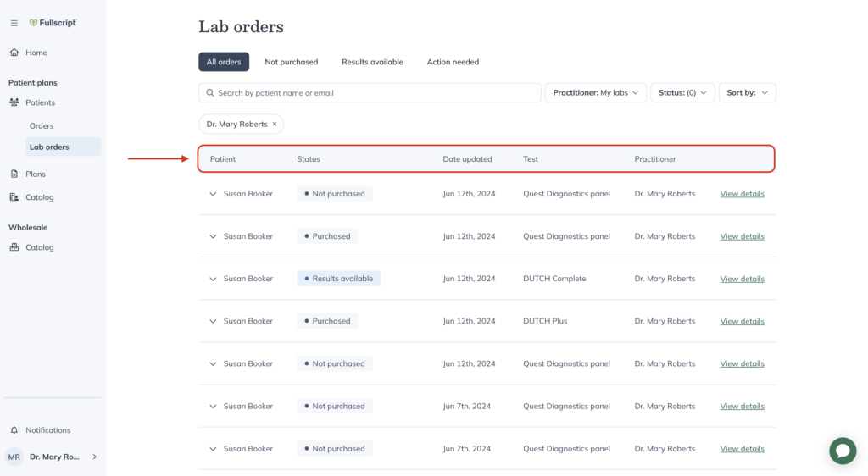Switch to the Results available tab

372,62
